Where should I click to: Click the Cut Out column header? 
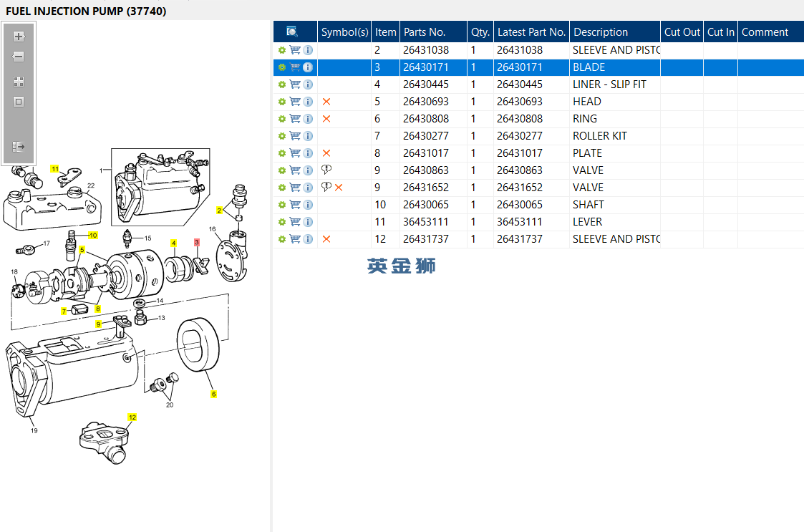pyautogui.click(x=682, y=32)
